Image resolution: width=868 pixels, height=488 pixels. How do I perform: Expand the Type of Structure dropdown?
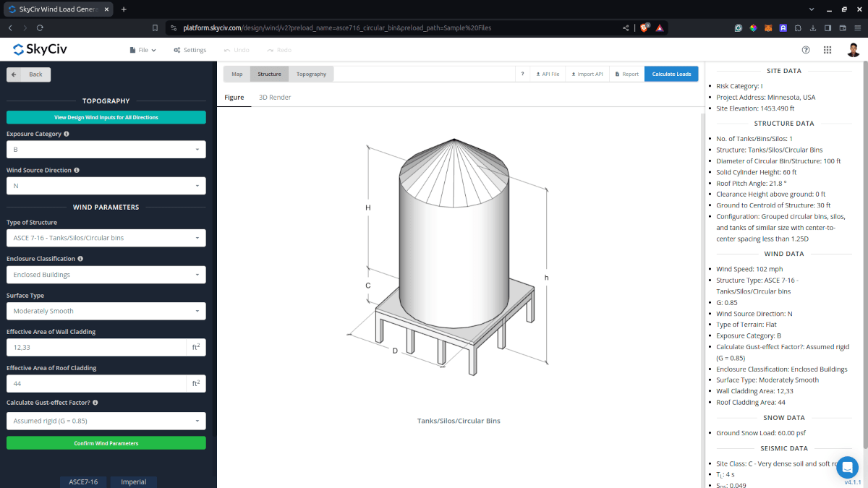click(x=106, y=238)
